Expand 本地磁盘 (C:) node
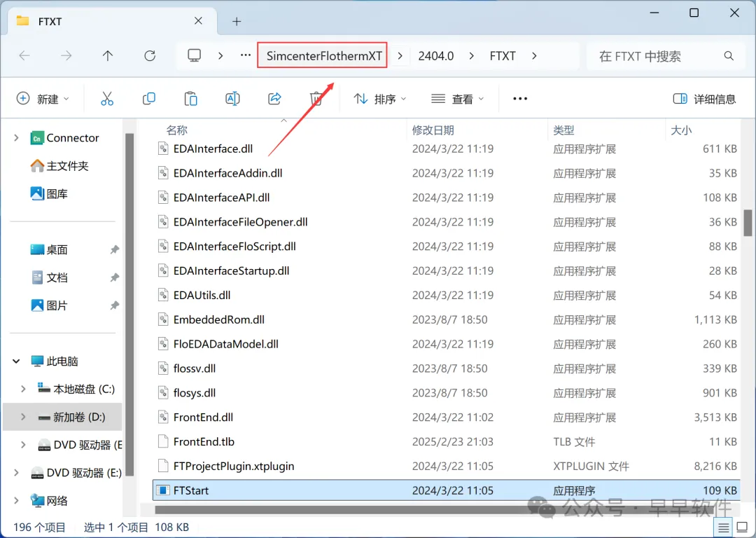The image size is (756, 538). tap(23, 389)
